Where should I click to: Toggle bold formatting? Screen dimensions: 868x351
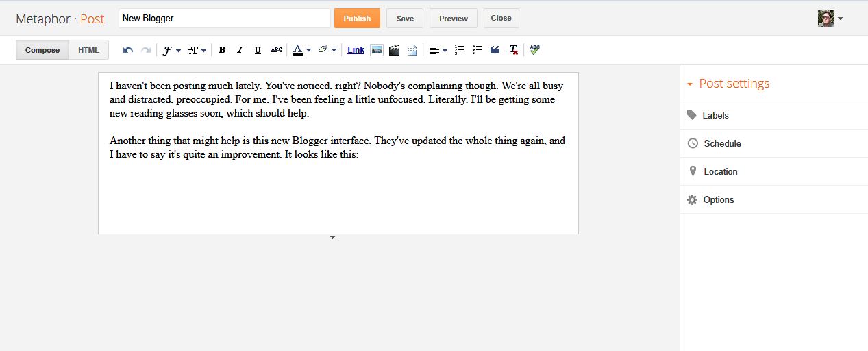pos(222,50)
